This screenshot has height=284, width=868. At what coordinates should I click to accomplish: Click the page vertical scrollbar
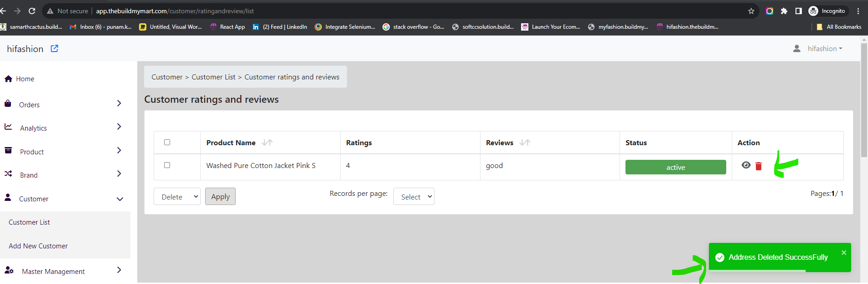864,100
